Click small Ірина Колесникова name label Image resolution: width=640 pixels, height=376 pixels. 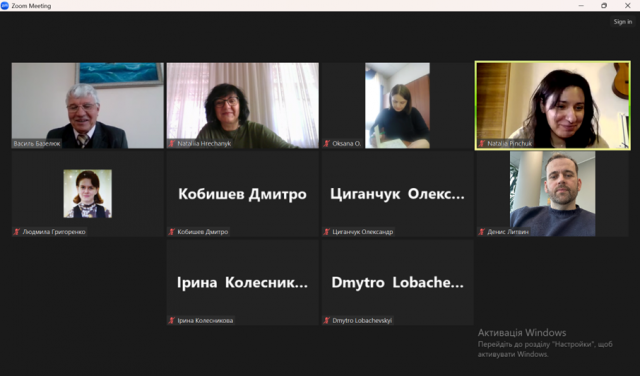pyautogui.click(x=205, y=320)
